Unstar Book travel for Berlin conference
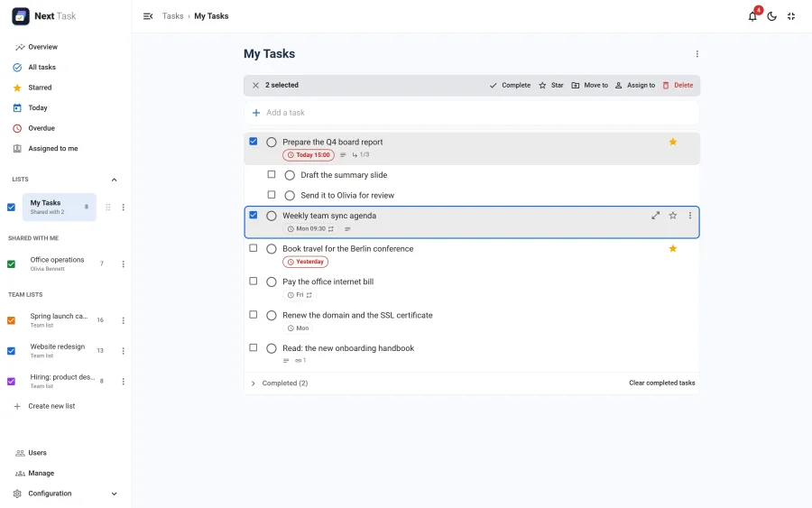 point(673,248)
